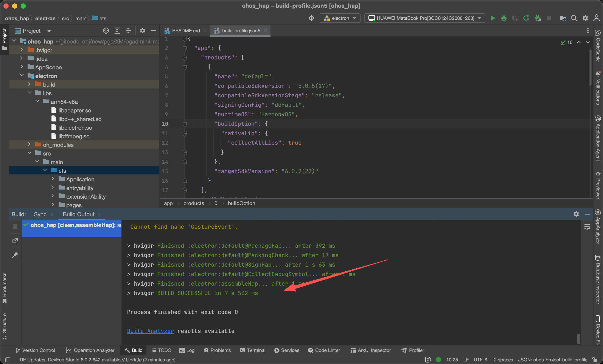
Task: Click the Apply Changes reload icon
Action: pyautogui.click(x=526, y=18)
